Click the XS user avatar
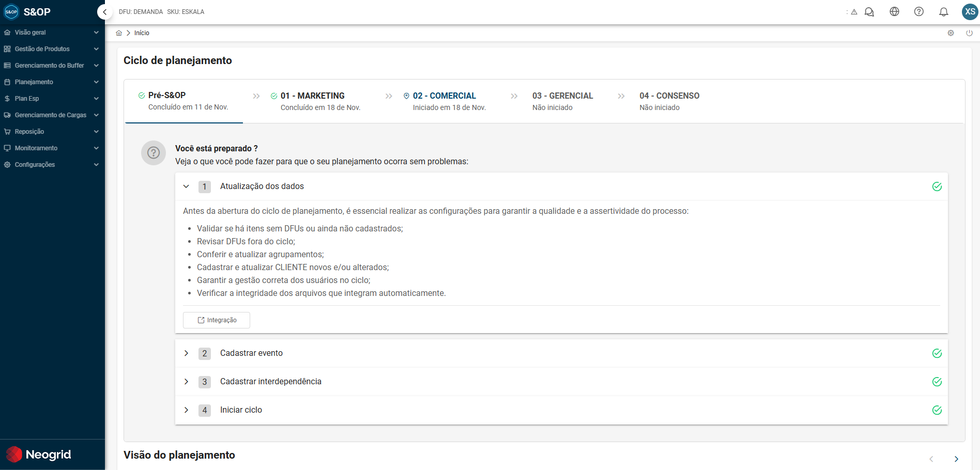The height and width of the screenshot is (470, 980). tap(970, 12)
